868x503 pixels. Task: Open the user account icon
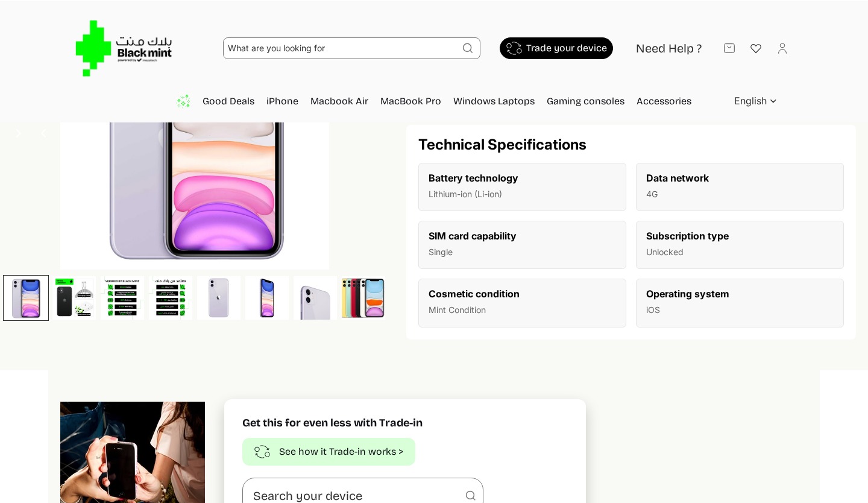tap(782, 48)
